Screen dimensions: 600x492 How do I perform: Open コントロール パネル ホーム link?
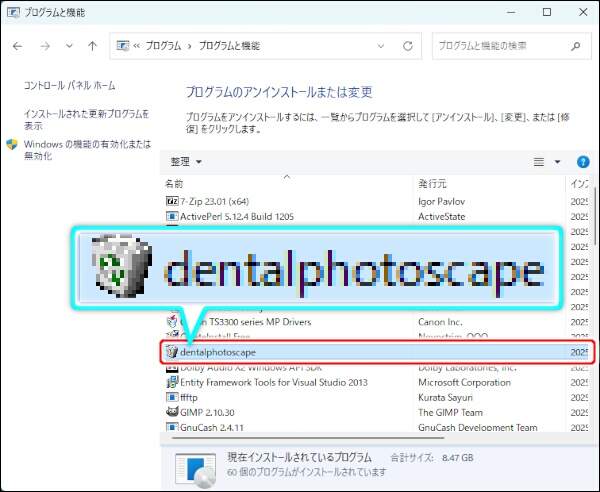click(69, 87)
